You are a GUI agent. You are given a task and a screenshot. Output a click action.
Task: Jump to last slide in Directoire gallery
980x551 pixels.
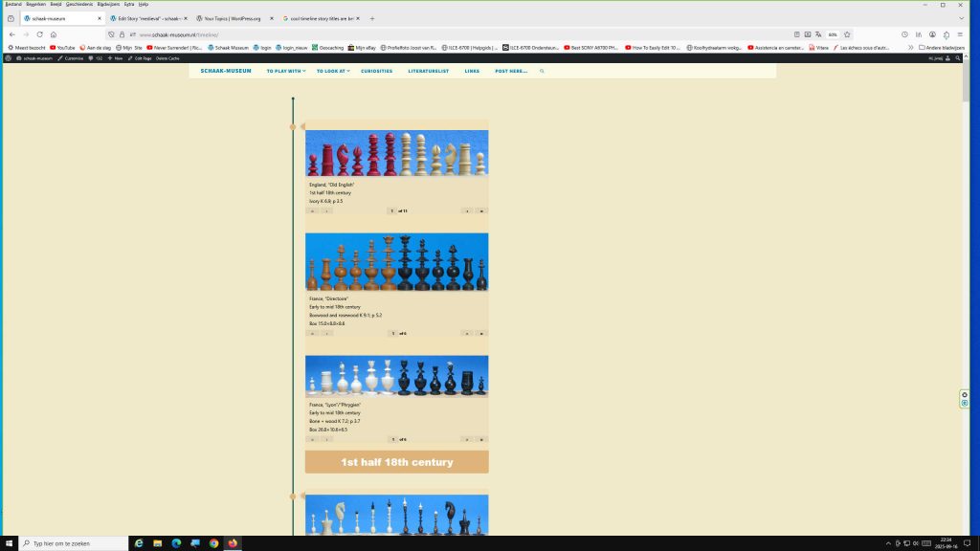[x=480, y=333]
